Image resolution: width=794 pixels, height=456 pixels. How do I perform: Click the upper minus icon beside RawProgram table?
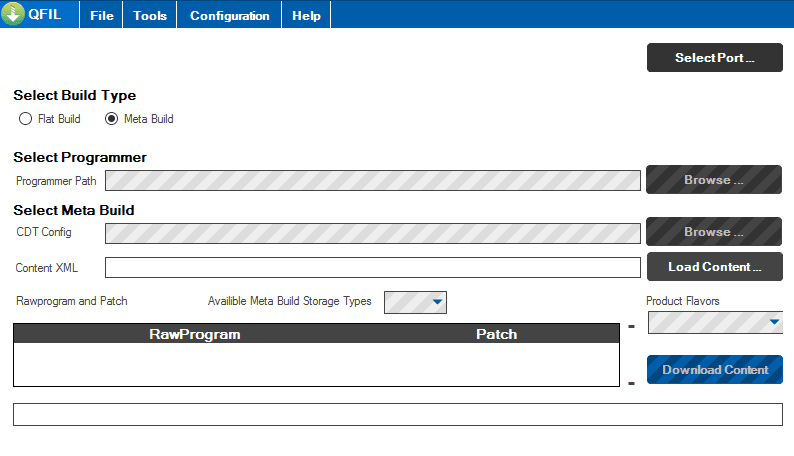(631, 326)
